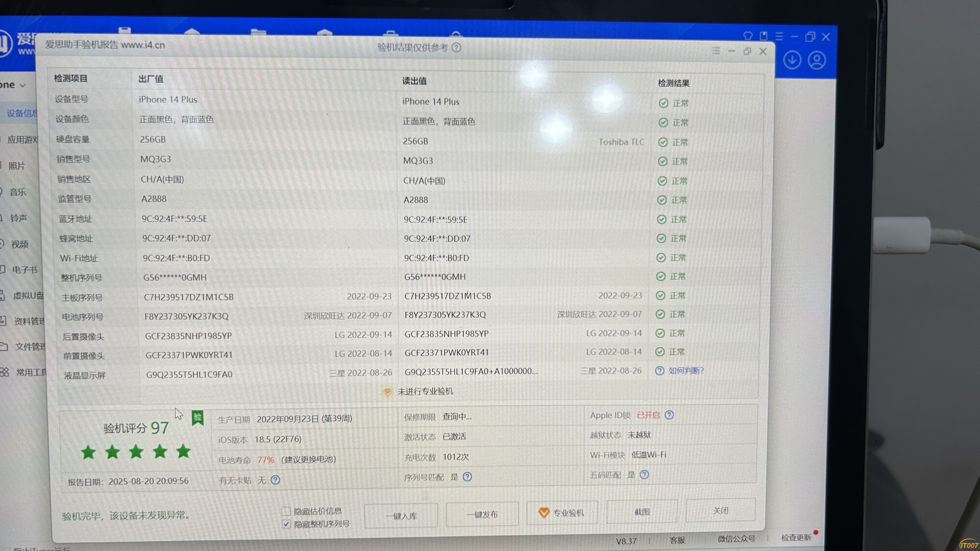980x551 pixels.
Task: Click the 关闭 button
Action: pos(720,510)
